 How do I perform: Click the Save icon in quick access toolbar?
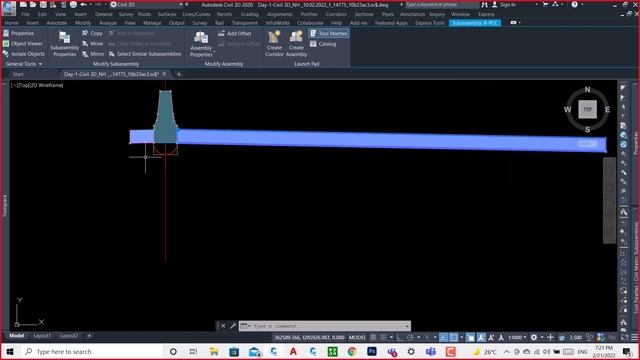(x=43, y=4)
